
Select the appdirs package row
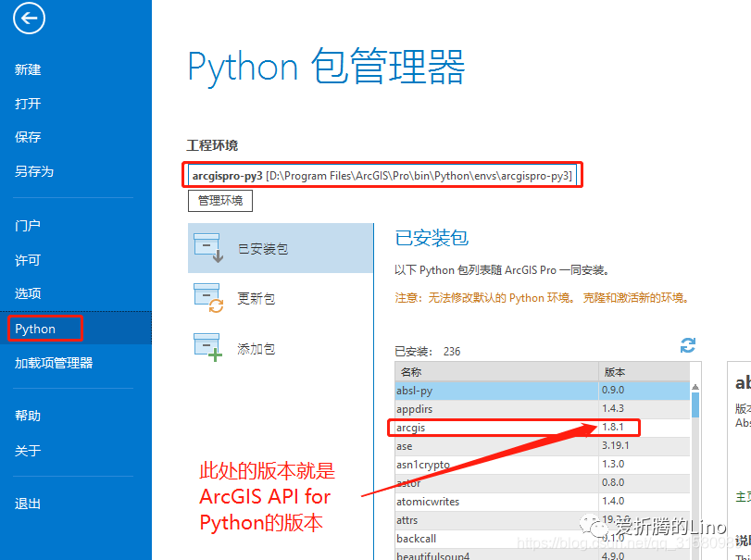(x=542, y=409)
